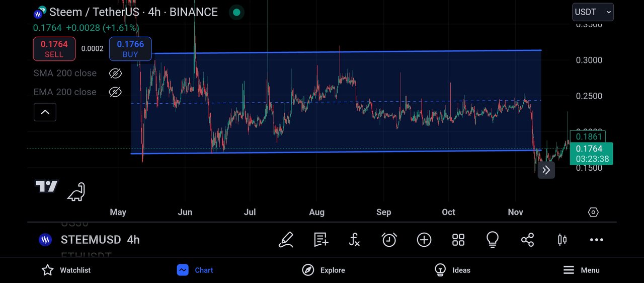
Task: Tap the +0.0028 (+1.61%) price change text
Action: point(102,28)
